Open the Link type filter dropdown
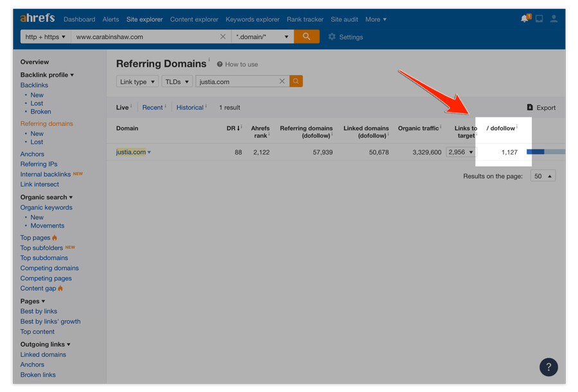Viewport: 578px width, 392px height. pos(137,81)
